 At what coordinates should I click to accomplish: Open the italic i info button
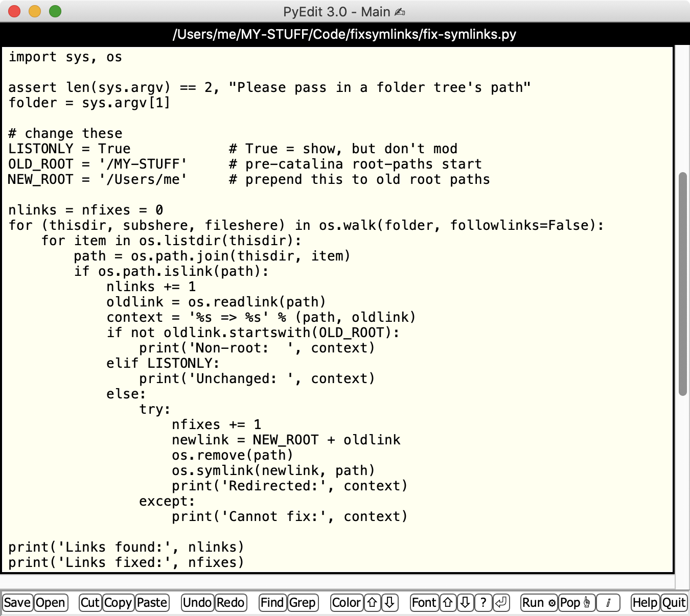[x=608, y=603]
